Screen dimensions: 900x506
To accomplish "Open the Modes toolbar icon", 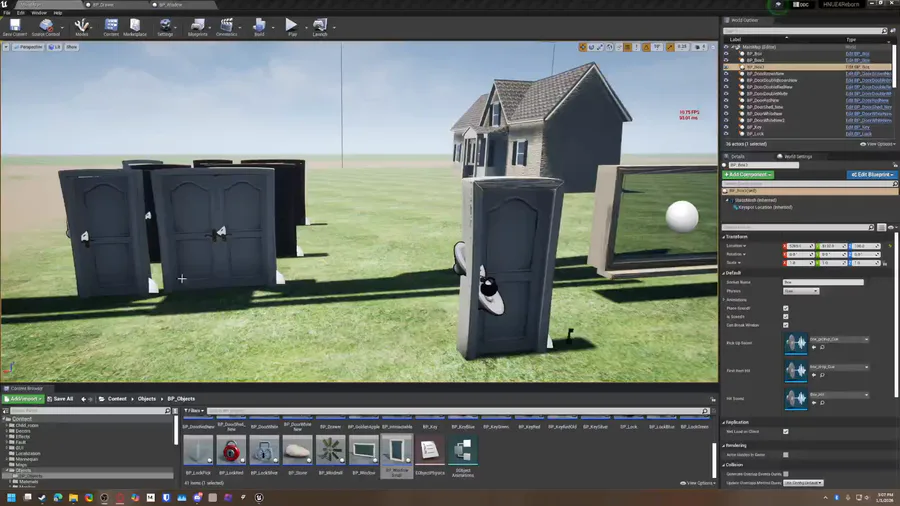I will coord(82,26).
